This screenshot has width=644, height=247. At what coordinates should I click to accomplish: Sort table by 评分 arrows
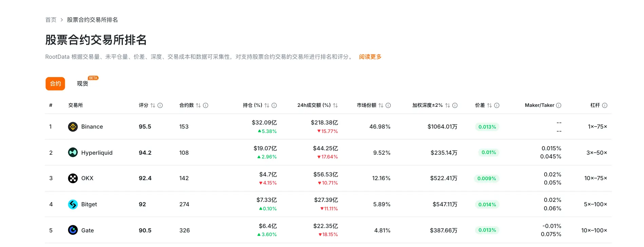pos(153,106)
